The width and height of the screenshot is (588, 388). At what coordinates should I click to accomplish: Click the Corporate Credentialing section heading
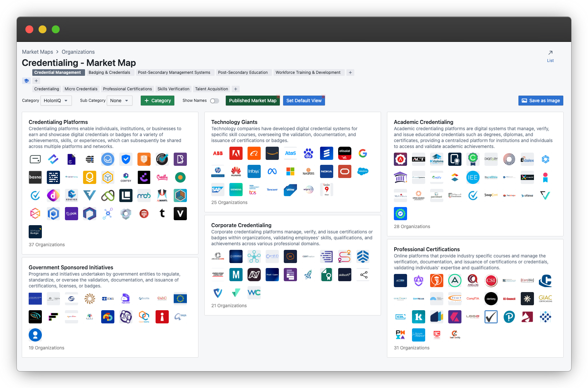click(241, 225)
